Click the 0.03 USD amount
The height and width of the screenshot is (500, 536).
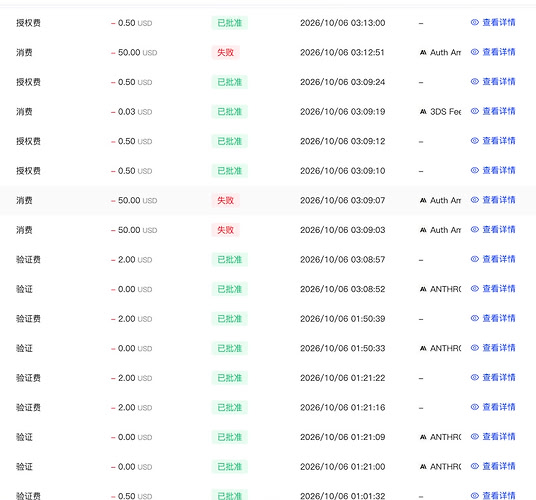pyautogui.click(x=132, y=112)
